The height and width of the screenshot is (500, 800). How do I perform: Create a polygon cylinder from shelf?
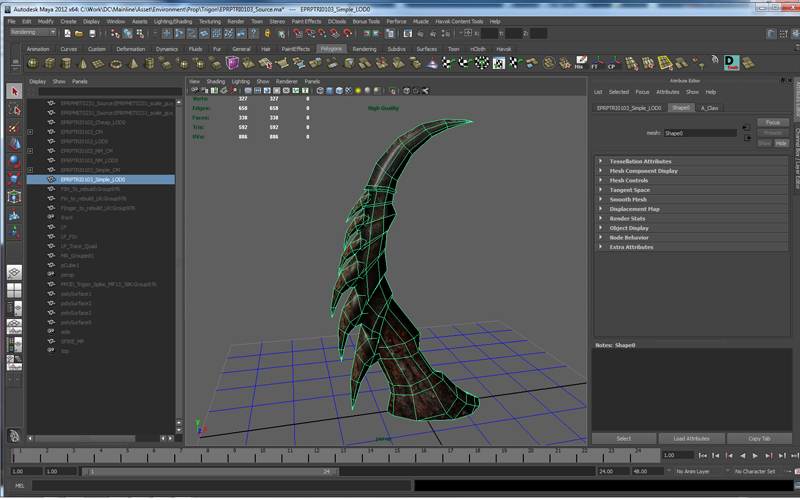(x=66, y=63)
